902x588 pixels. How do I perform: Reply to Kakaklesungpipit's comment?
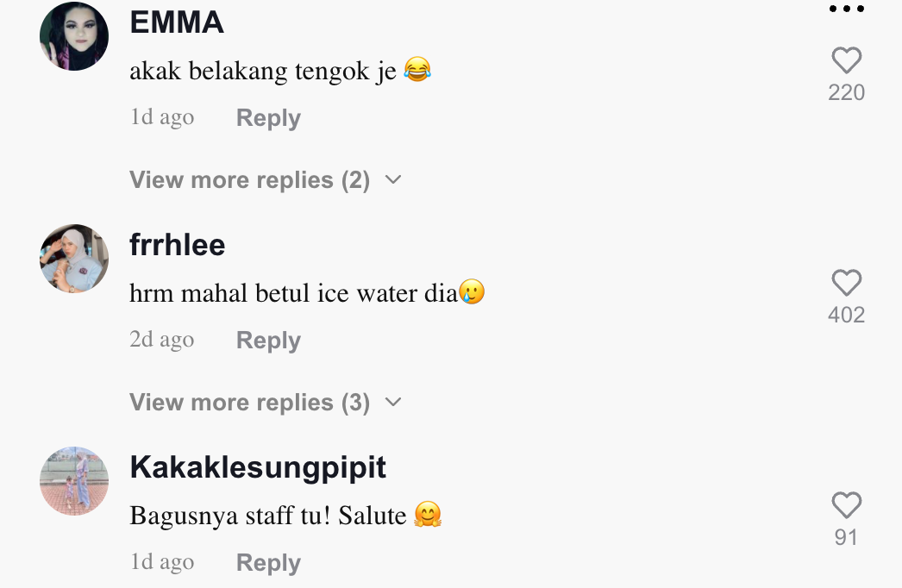(x=268, y=563)
